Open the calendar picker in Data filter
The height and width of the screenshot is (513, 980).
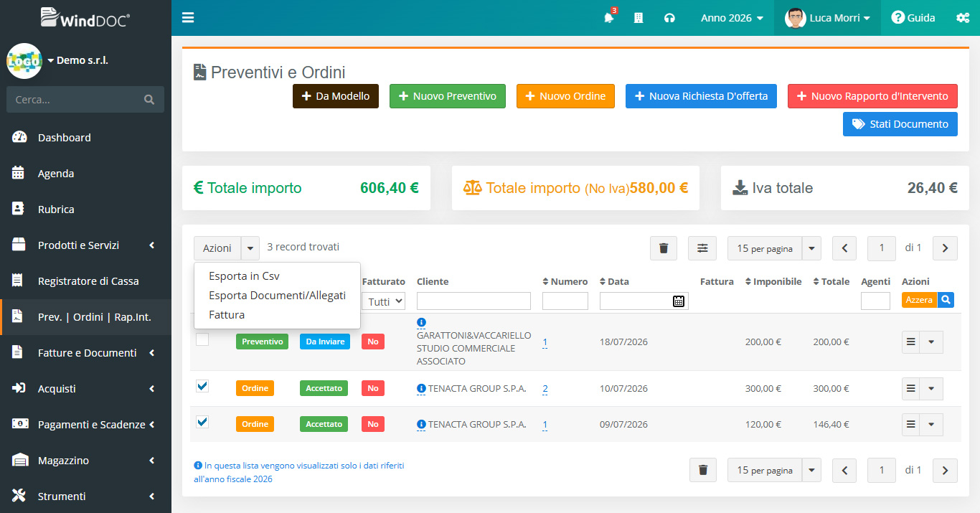pyautogui.click(x=679, y=301)
